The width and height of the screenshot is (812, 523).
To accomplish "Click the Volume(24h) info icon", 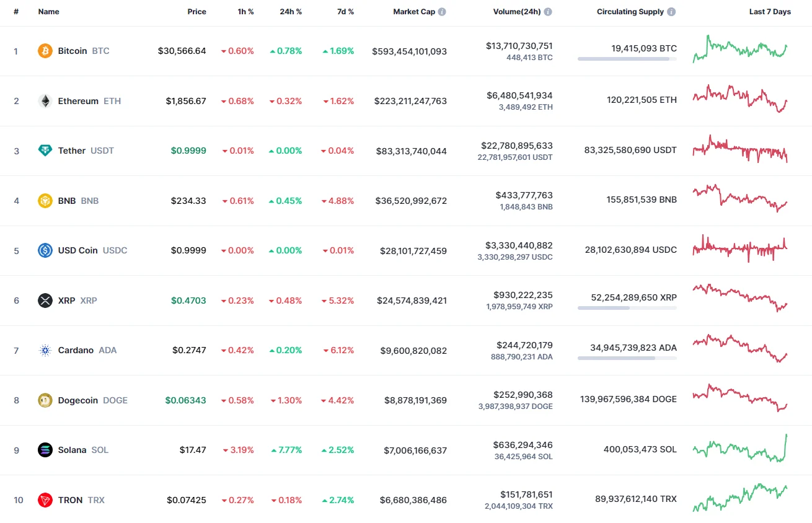I will point(547,11).
